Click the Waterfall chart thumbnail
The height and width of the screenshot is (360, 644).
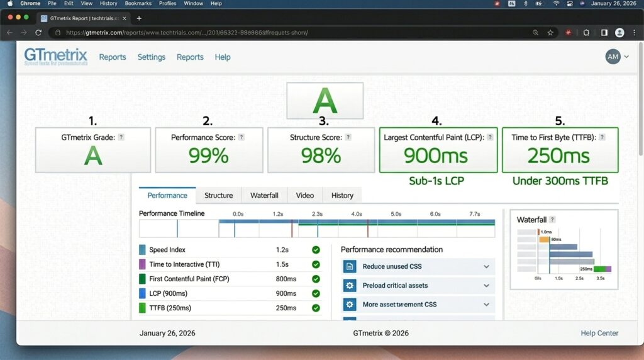click(564, 255)
